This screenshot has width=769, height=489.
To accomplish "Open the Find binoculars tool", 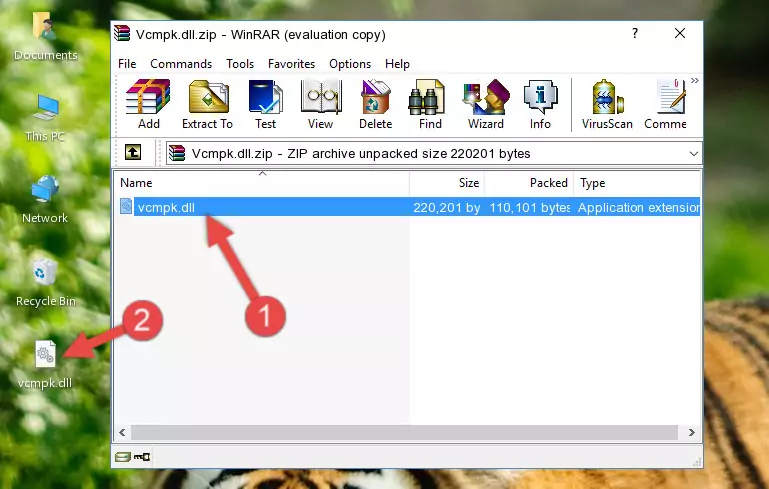I will pos(430,104).
